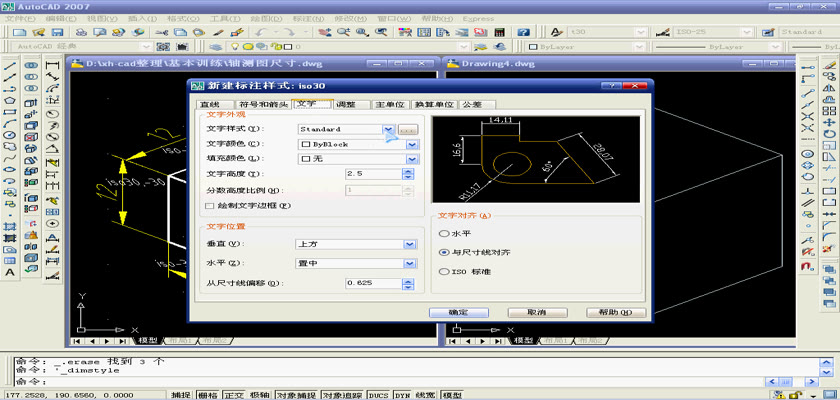Screen dimensions: 840x400
Task: Click the 从尺寸线偏移 0.625 field
Action: tap(374, 283)
